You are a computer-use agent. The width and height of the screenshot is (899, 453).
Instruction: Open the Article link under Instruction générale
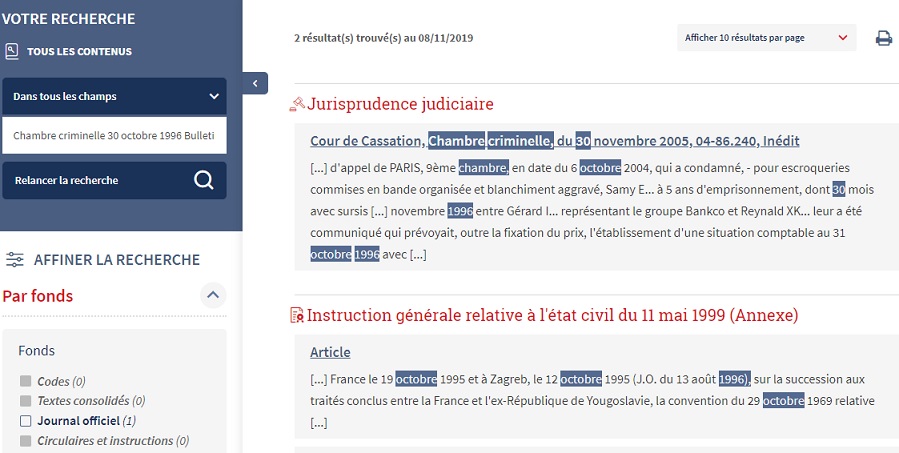click(x=330, y=352)
